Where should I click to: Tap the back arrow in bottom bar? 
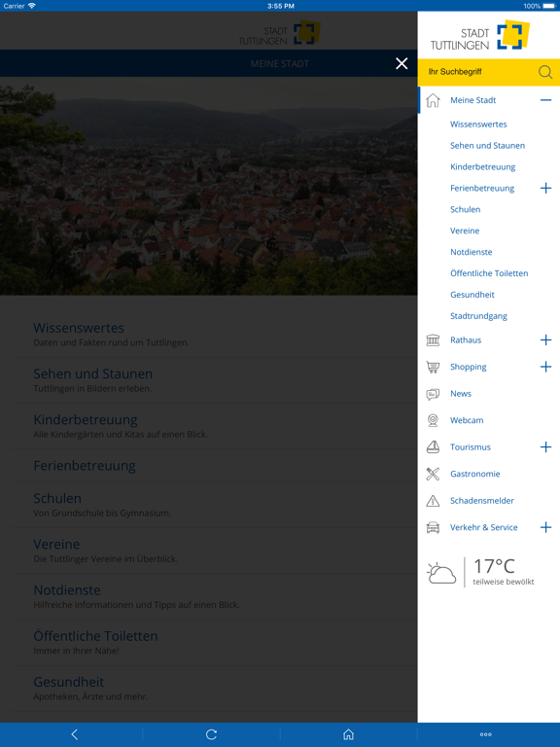pyautogui.click(x=74, y=734)
